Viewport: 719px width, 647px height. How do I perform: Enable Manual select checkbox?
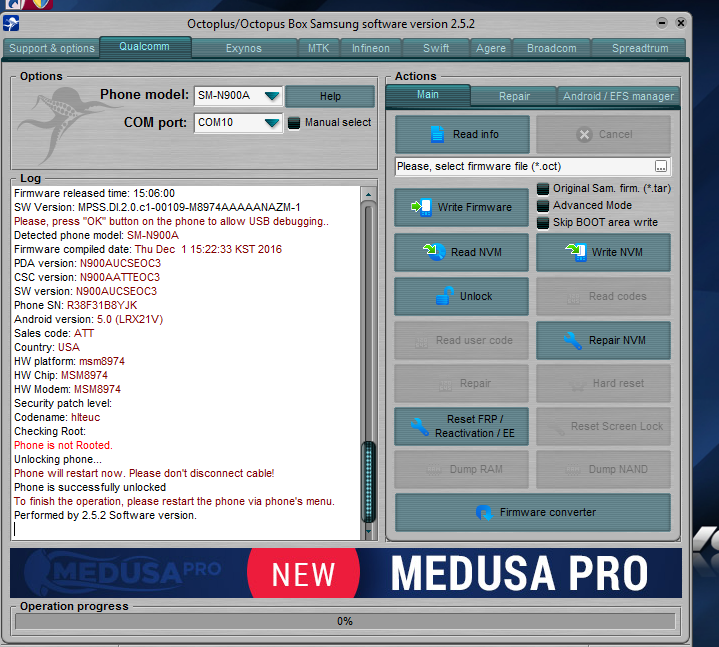[x=294, y=122]
